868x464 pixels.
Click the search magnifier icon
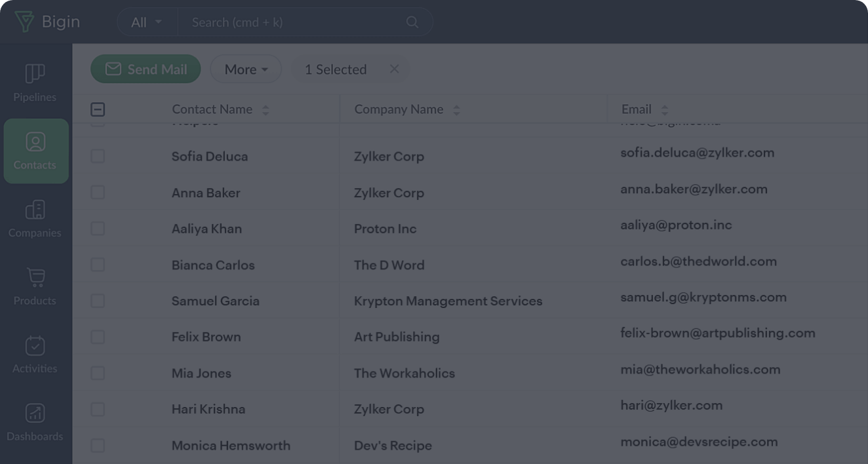pos(412,22)
